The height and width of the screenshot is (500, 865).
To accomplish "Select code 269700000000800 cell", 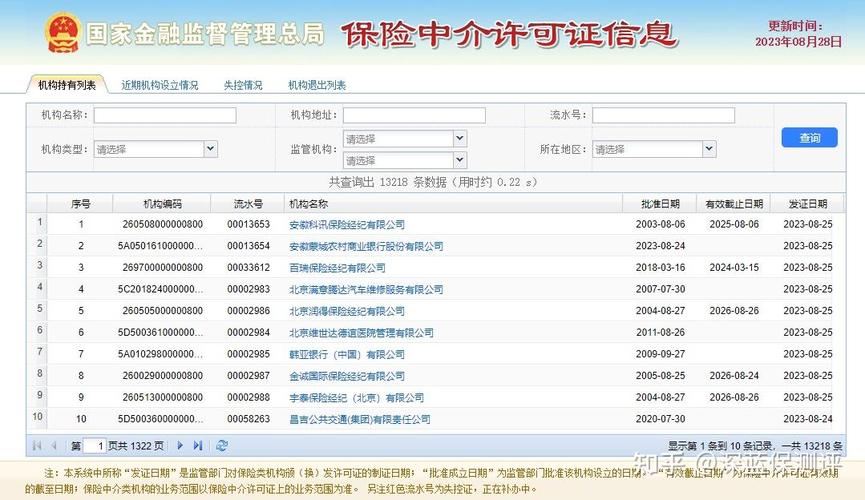I will [x=162, y=267].
